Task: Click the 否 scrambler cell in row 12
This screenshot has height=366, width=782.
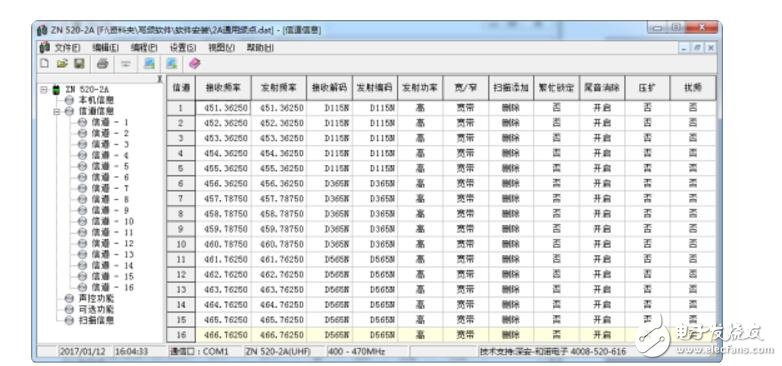Action: (x=693, y=275)
